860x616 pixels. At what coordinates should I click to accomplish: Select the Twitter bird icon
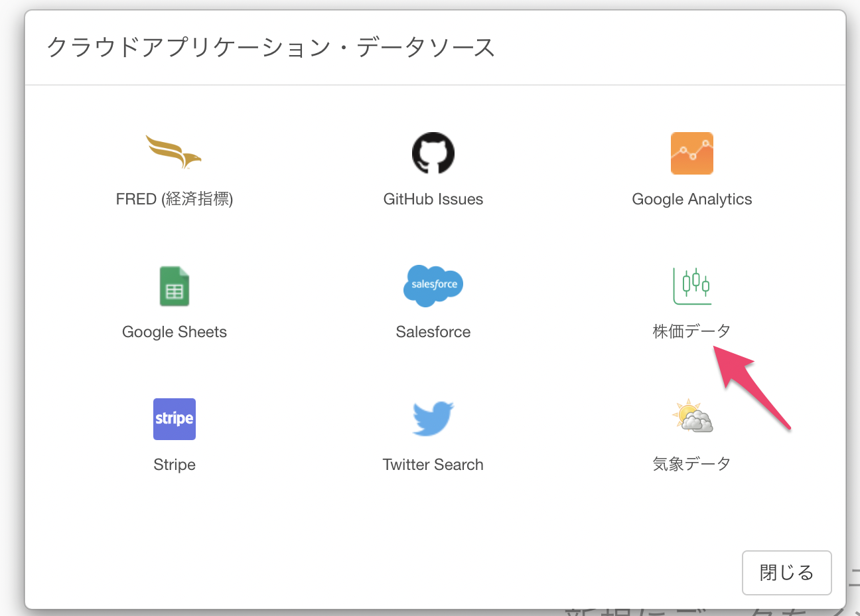click(x=433, y=418)
